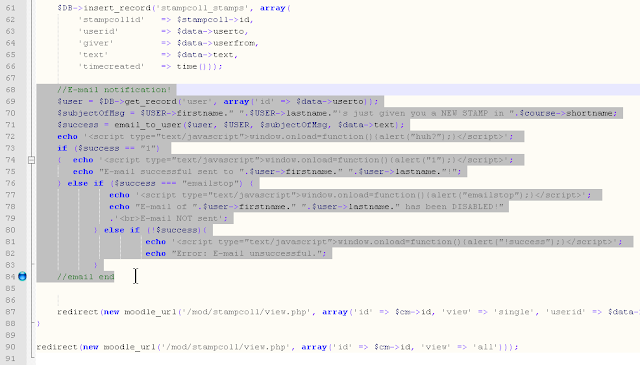Click the 'timecreated' array key

(x=111, y=66)
